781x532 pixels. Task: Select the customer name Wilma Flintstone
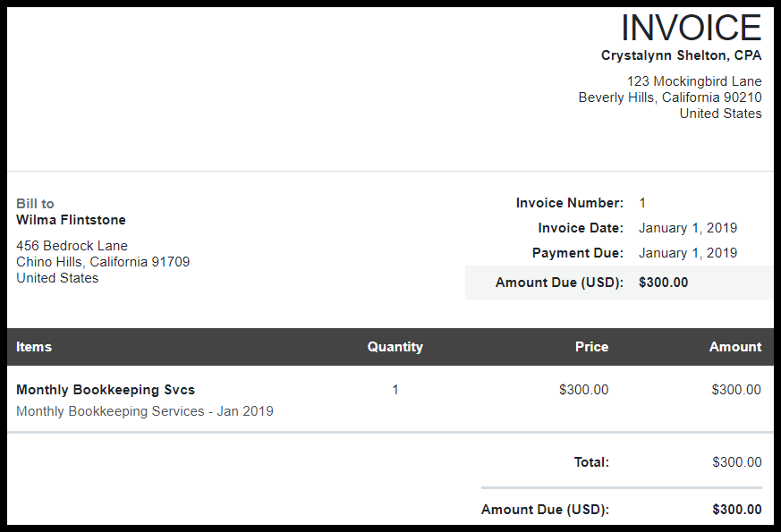tap(71, 220)
